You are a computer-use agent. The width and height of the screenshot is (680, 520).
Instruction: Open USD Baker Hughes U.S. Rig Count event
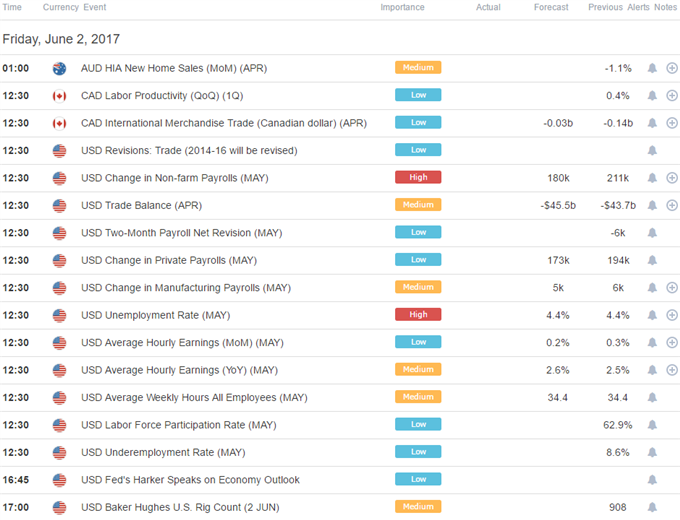point(180,507)
